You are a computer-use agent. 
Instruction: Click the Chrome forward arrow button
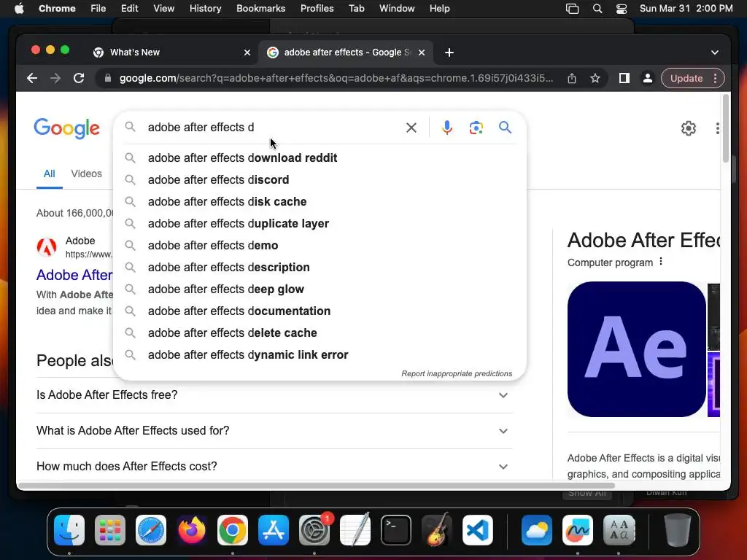pos(55,78)
